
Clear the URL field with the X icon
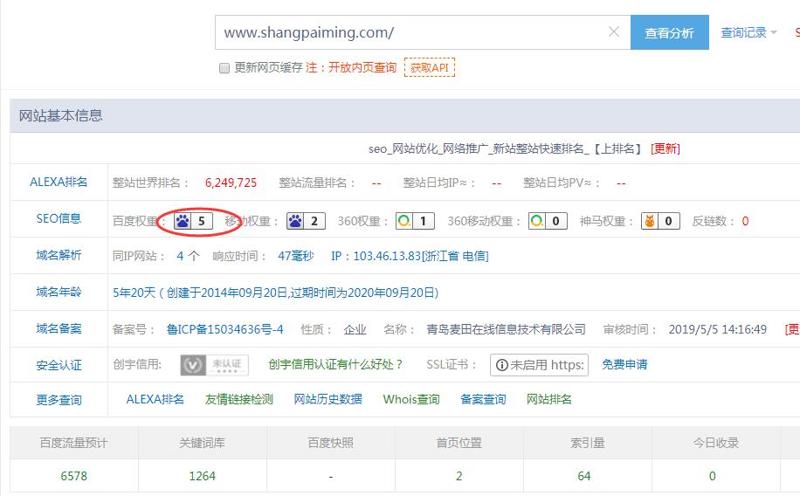coord(614,32)
